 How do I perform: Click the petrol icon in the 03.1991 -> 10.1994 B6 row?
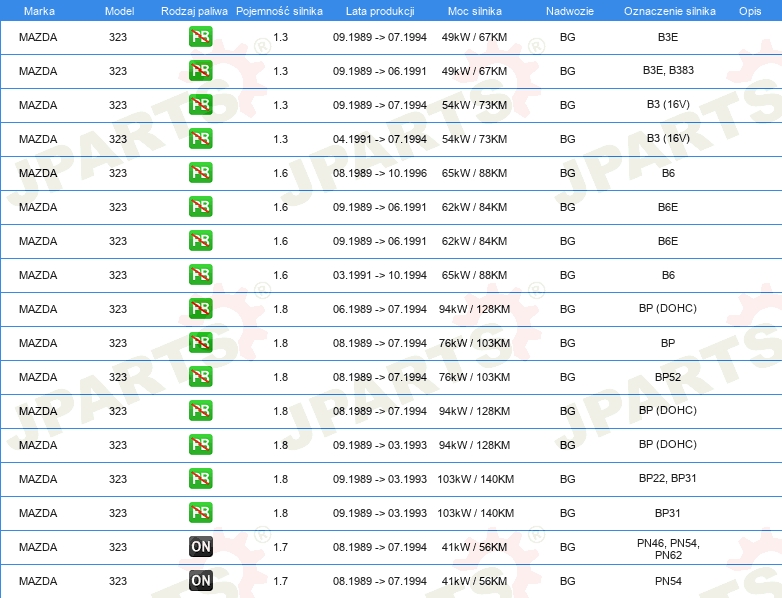pyautogui.click(x=200, y=275)
